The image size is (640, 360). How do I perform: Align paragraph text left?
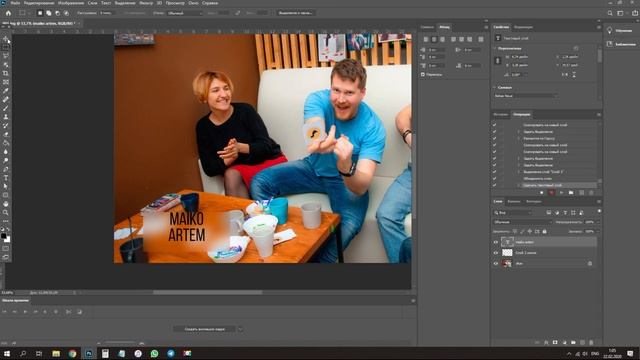tap(426, 39)
